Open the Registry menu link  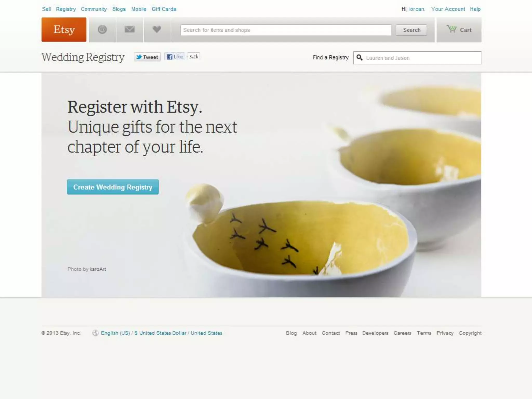coord(66,9)
